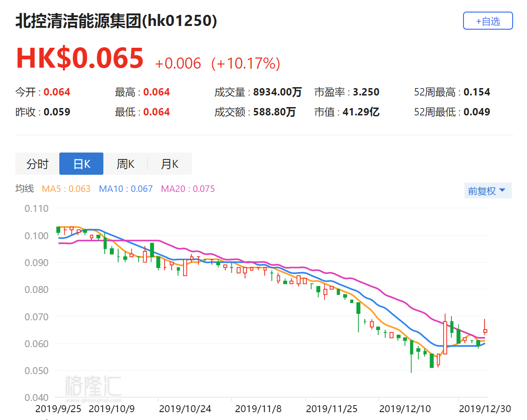Select the 日K daily chart tab
Image resolution: width=527 pixels, height=420 pixels.
coord(81,164)
